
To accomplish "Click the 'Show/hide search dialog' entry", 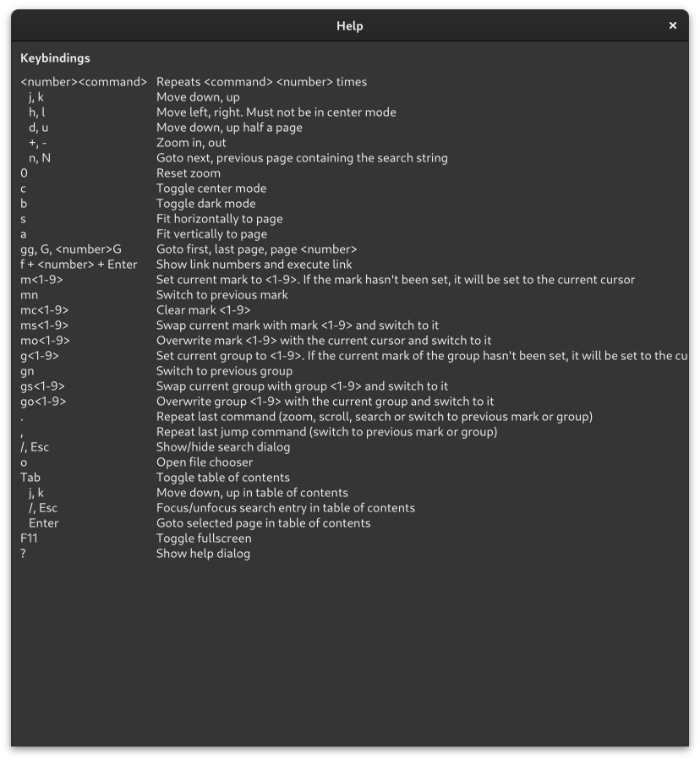I will click(x=223, y=447).
